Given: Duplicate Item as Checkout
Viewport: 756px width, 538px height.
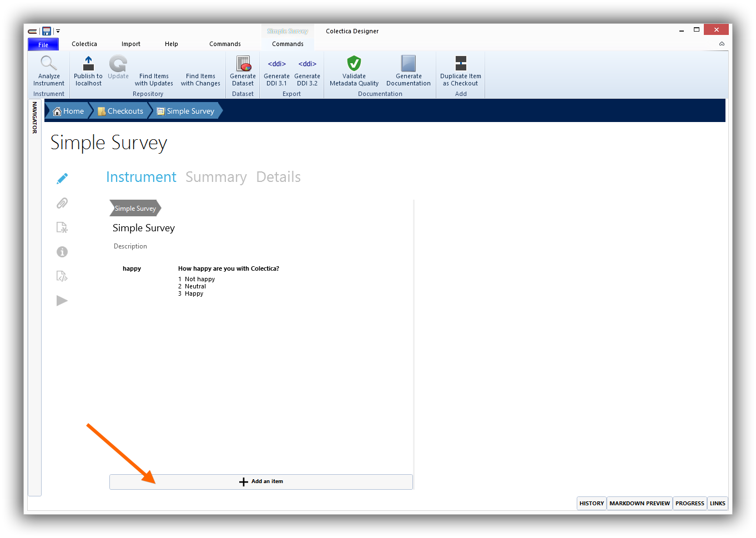Looking at the screenshot, I should [x=461, y=71].
